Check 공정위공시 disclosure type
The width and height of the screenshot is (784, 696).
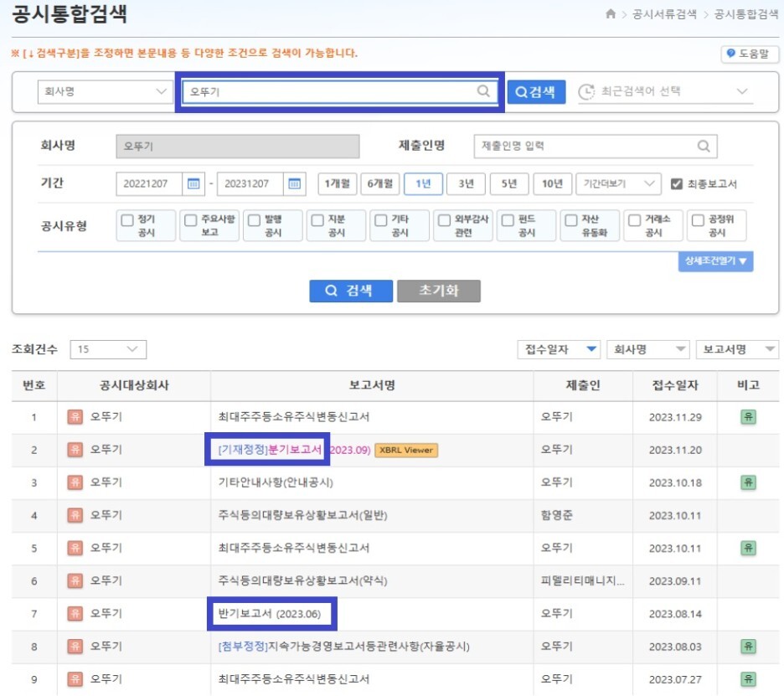click(x=698, y=220)
